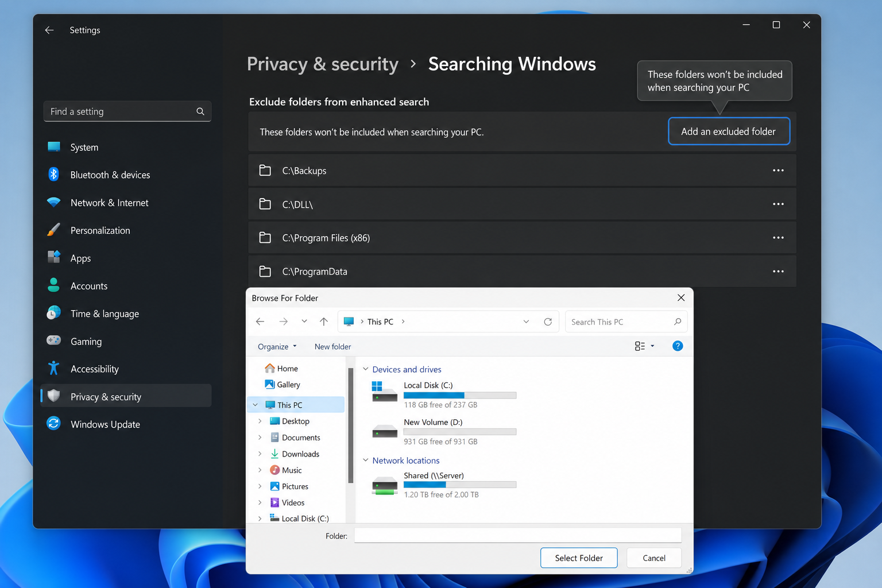The image size is (882, 588).
Task: Open Gaming controller icon
Action: coord(54,341)
